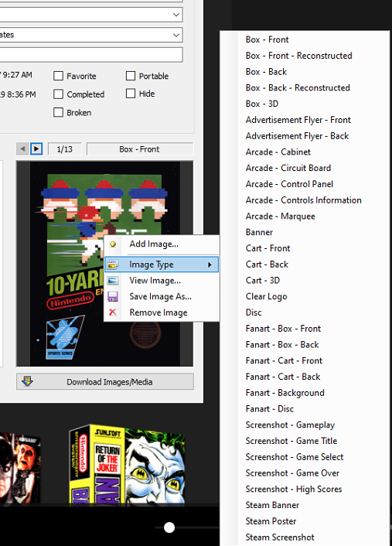Viewport: 392px width, 546px height.
Task: Toggle the Favorite checkbox
Action: (59, 76)
